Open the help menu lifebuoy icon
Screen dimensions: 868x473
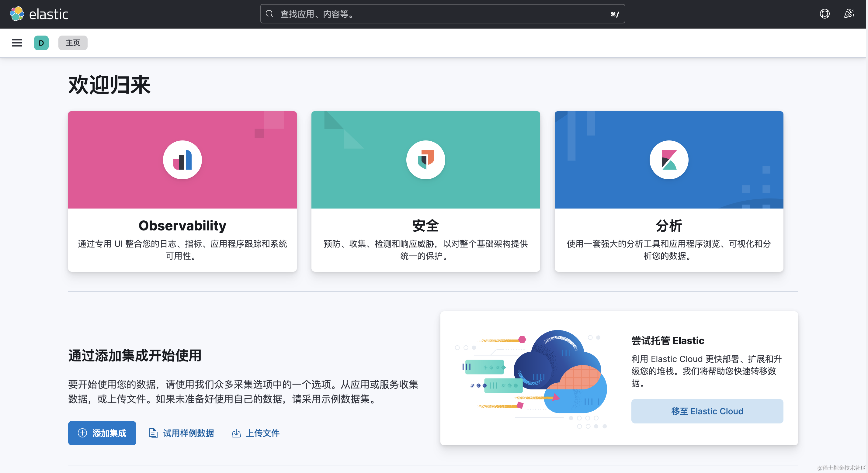click(x=824, y=14)
